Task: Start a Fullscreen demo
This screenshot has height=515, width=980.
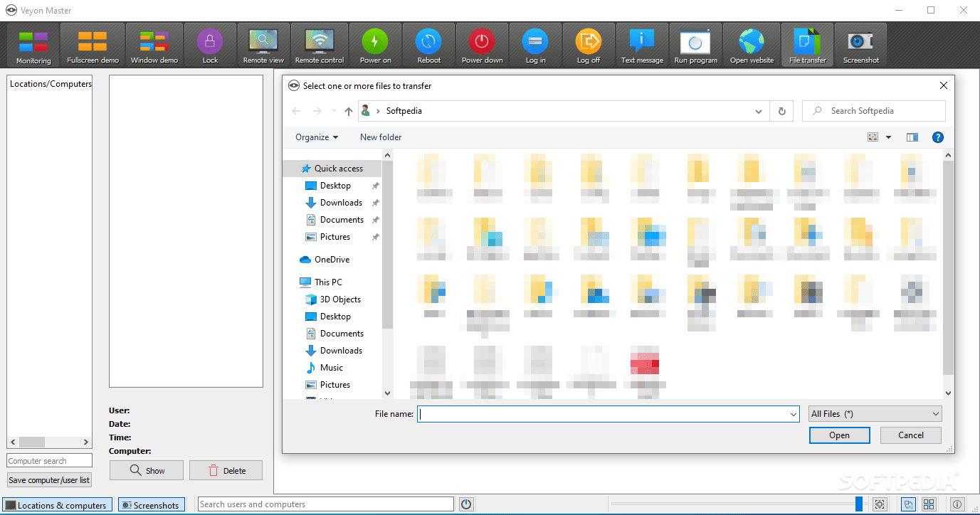Action: (x=93, y=45)
